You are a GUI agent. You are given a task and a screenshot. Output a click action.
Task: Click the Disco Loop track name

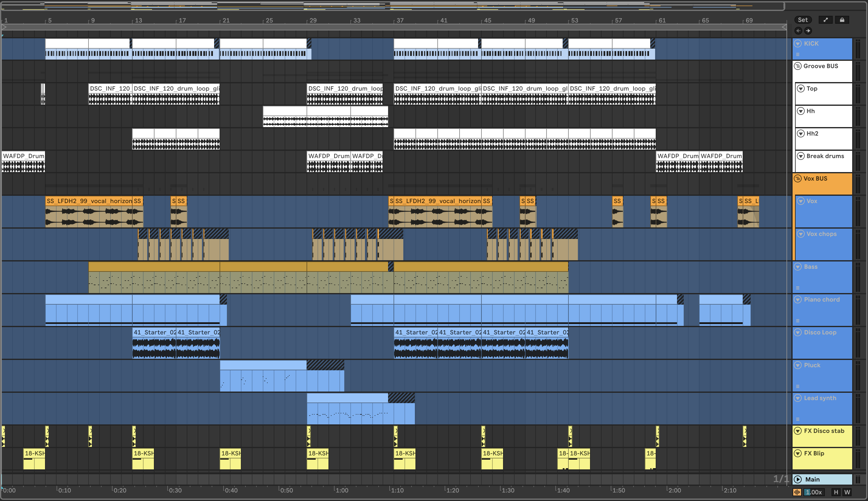[820, 332]
